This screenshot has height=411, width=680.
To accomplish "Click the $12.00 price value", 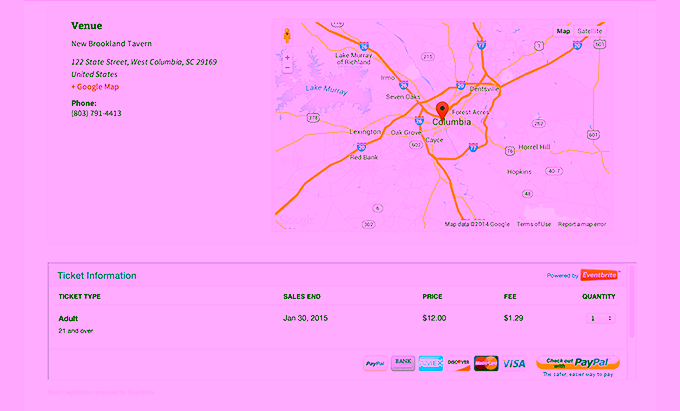I will click(x=434, y=318).
